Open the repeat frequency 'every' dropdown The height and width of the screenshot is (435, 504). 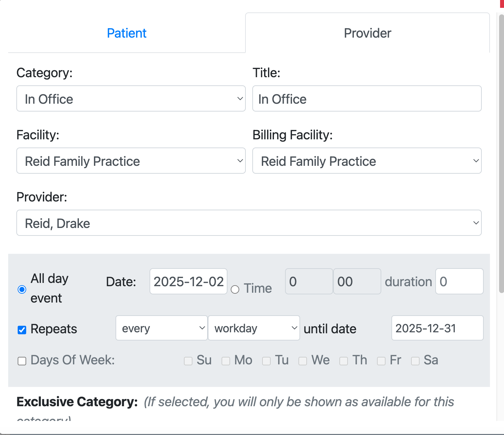pos(161,328)
